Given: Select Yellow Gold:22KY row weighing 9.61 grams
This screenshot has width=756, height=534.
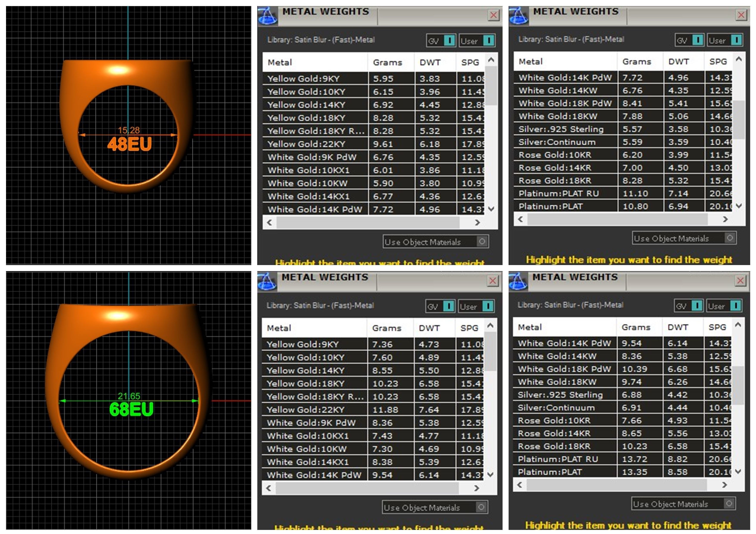Looking at the screenshot, I should 306,144.
